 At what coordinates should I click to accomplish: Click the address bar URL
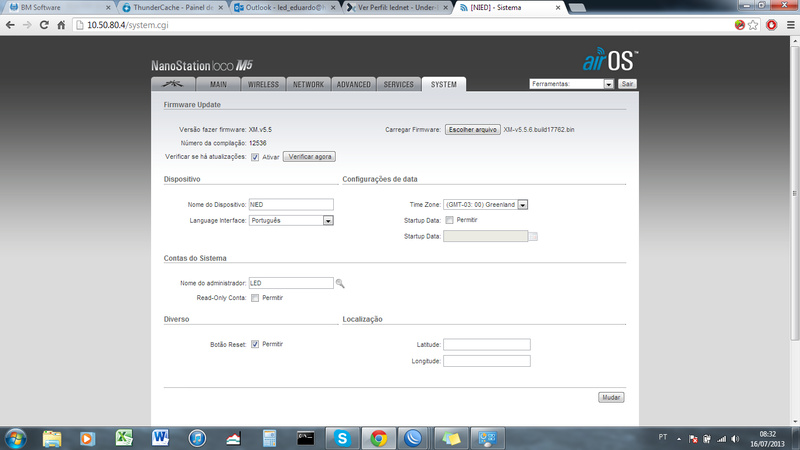pyautogui.click(x=128, y=25)
